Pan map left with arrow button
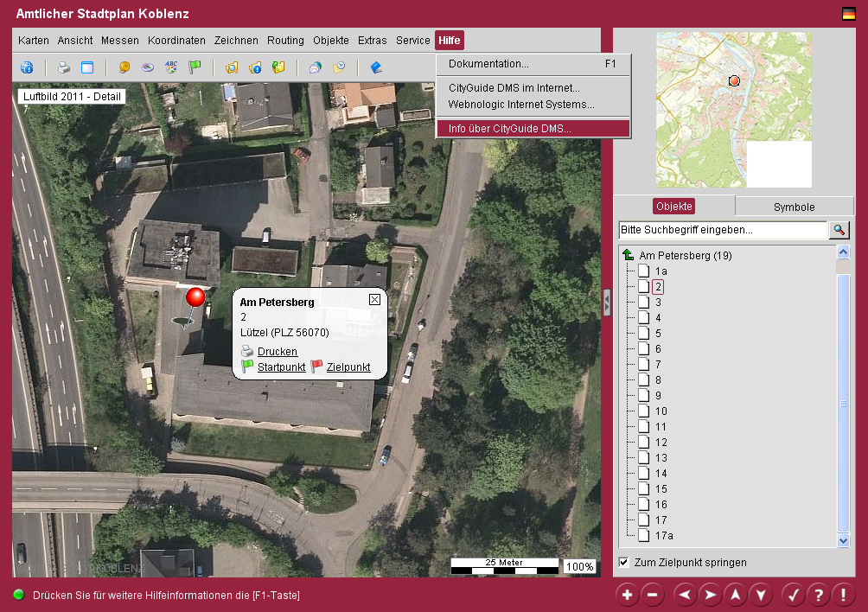Viewport: 868px width, 612px height. (685, 595)
